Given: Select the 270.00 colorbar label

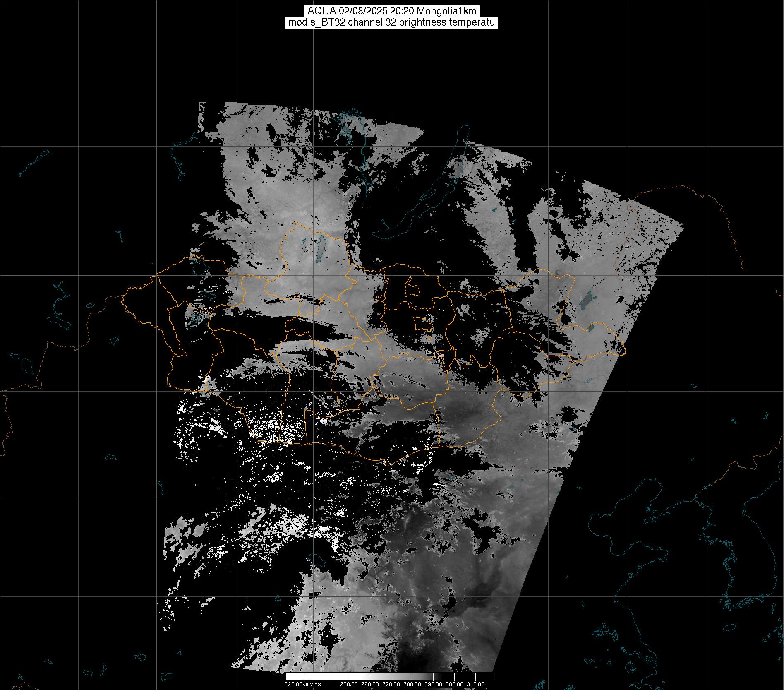Looking at the screenshot, I should (x=391, y=684).
